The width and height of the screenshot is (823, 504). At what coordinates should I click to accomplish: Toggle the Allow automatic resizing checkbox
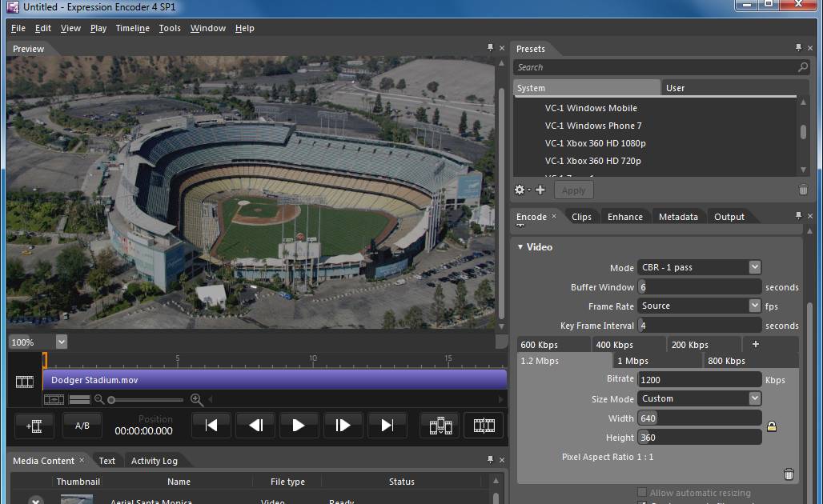coord(642,493)
